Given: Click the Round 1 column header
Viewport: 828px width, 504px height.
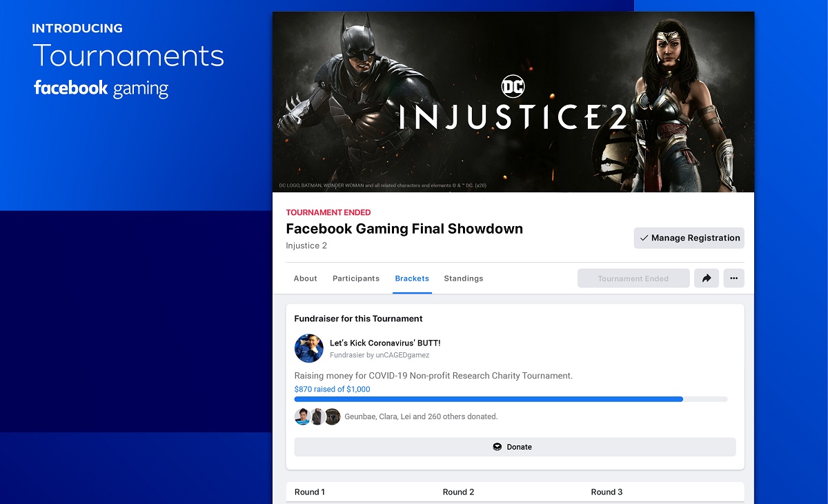Looking at the screenshot, I should pyautogui.click(x=310, y=492).
